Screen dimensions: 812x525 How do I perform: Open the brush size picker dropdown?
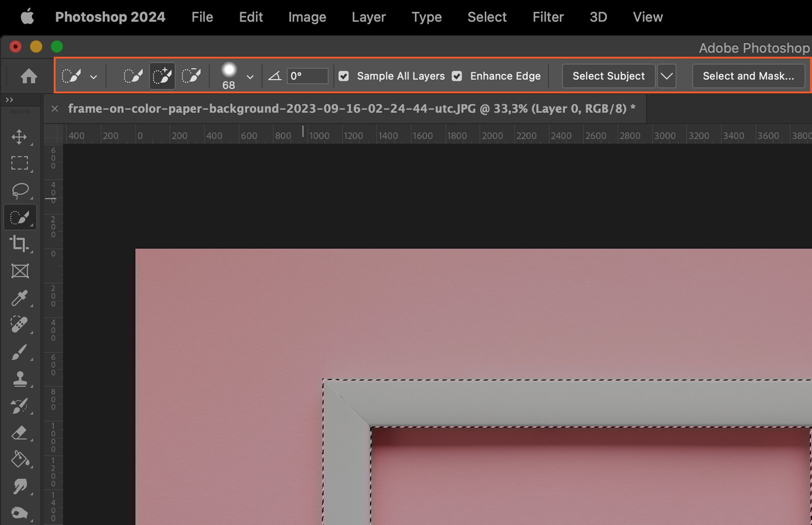250,77
